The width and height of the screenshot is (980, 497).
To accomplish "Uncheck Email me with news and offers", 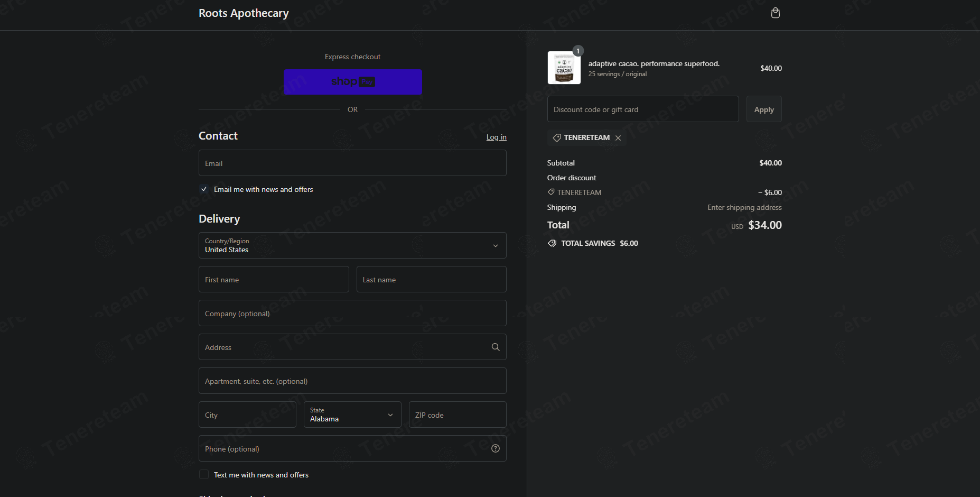I will (204, 189).
